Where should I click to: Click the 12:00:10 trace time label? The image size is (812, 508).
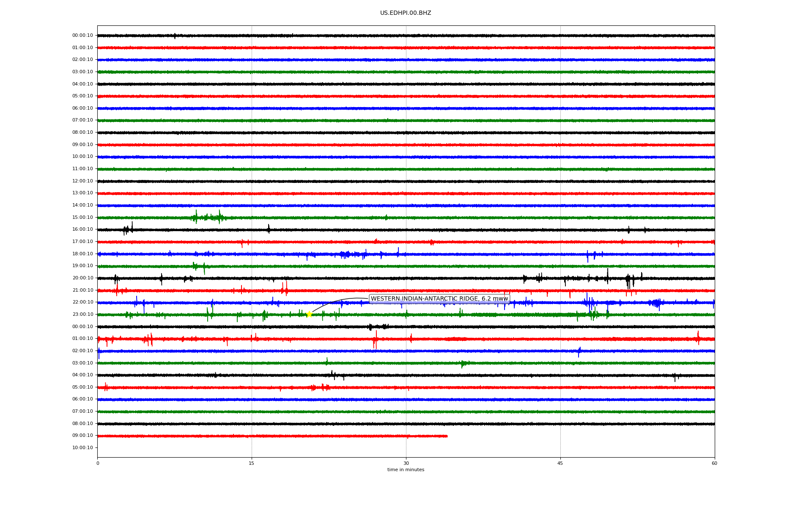[82, 181]
